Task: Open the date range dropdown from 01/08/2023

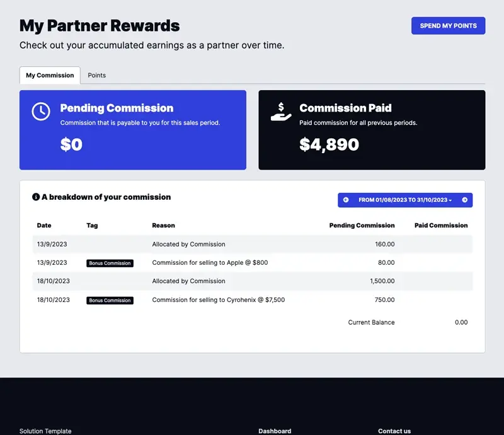Action: tap(405, 200)
